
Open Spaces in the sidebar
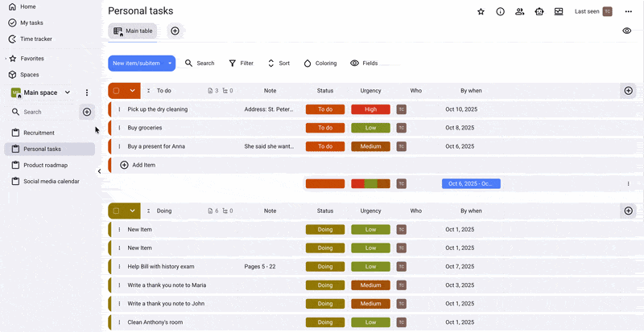(24, 75)
